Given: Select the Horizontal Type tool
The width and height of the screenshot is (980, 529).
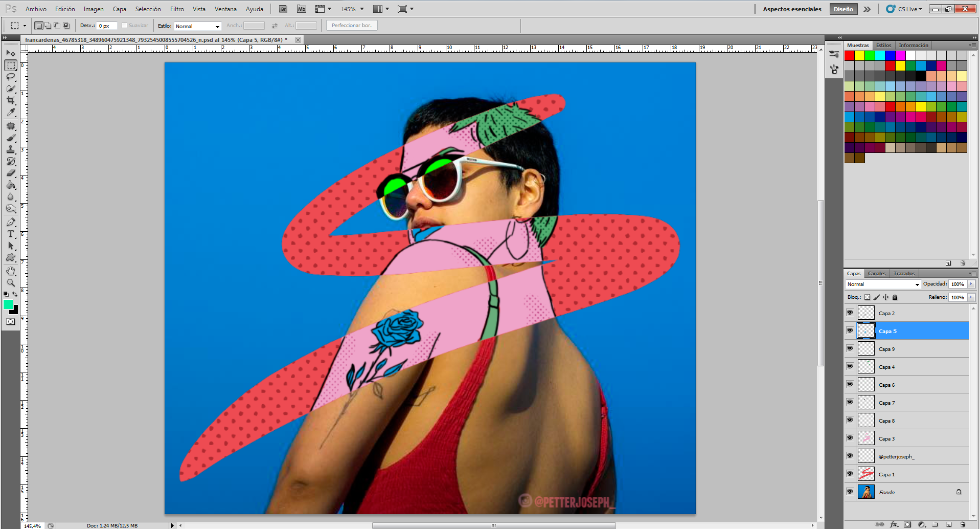Looking at the screenshot, I should [11, 234].
